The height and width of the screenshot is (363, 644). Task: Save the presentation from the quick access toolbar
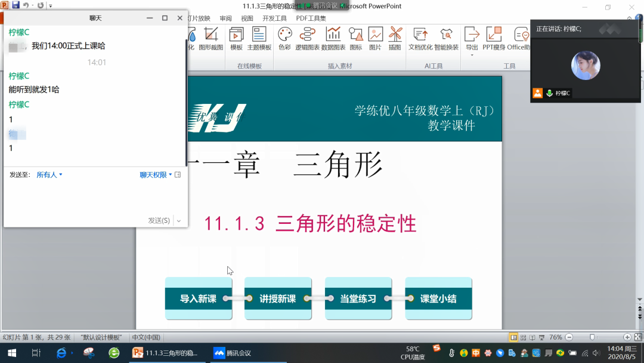point(16,5)
